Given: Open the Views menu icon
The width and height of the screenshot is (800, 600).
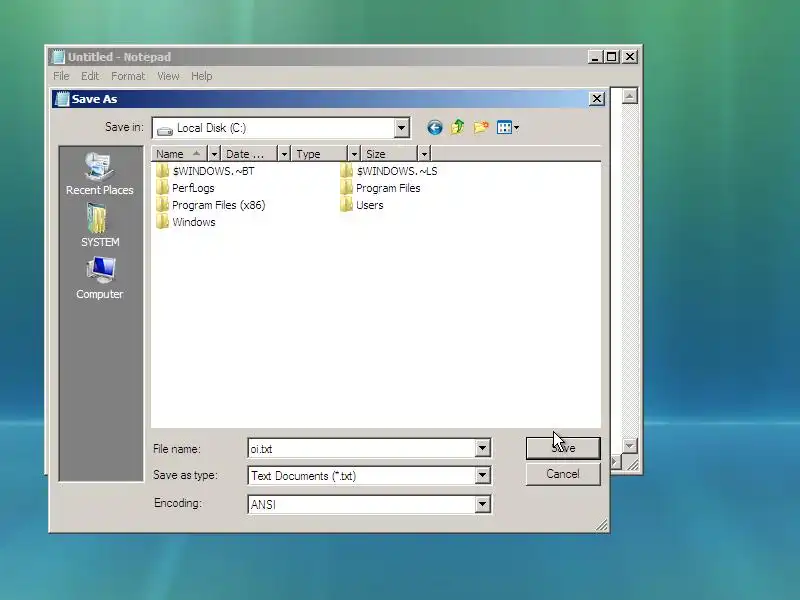Looking at the screenshot, I should click(x=508, y=128).
